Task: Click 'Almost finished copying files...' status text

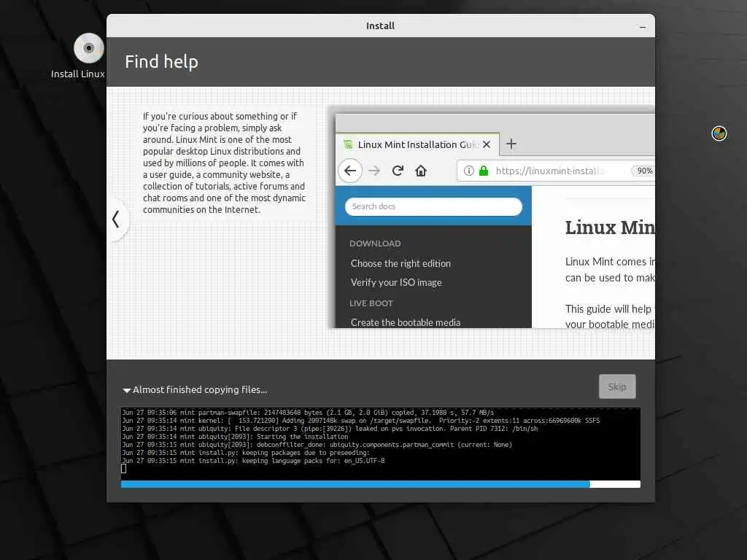Action: (x=200, y=389)
